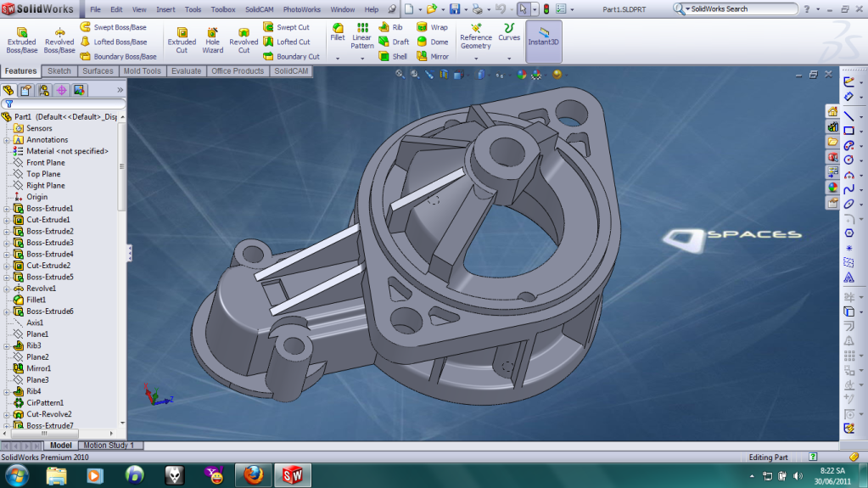868x488 pixels.
Task: Open the SolidCAM menu
Action: pos(259,9)
